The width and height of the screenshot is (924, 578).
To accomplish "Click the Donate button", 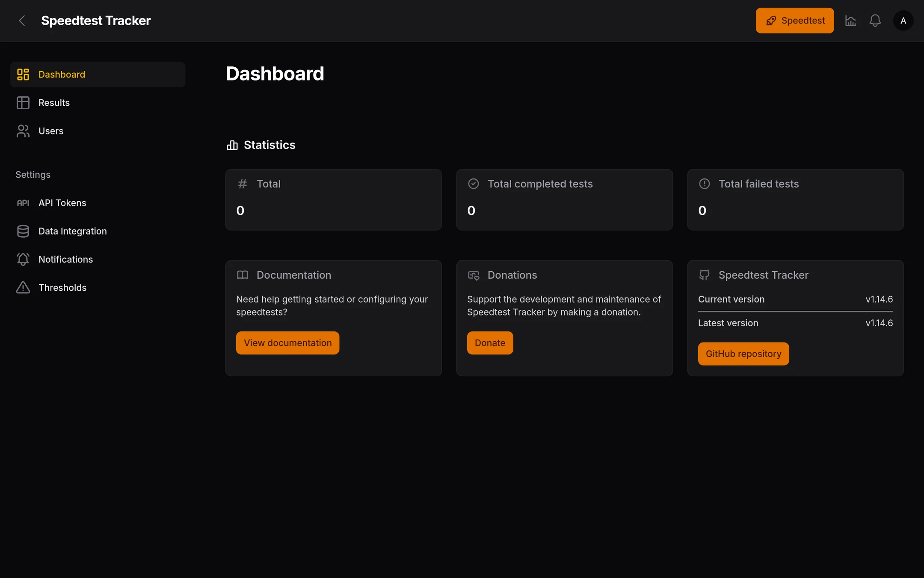I will pos(490,343).
